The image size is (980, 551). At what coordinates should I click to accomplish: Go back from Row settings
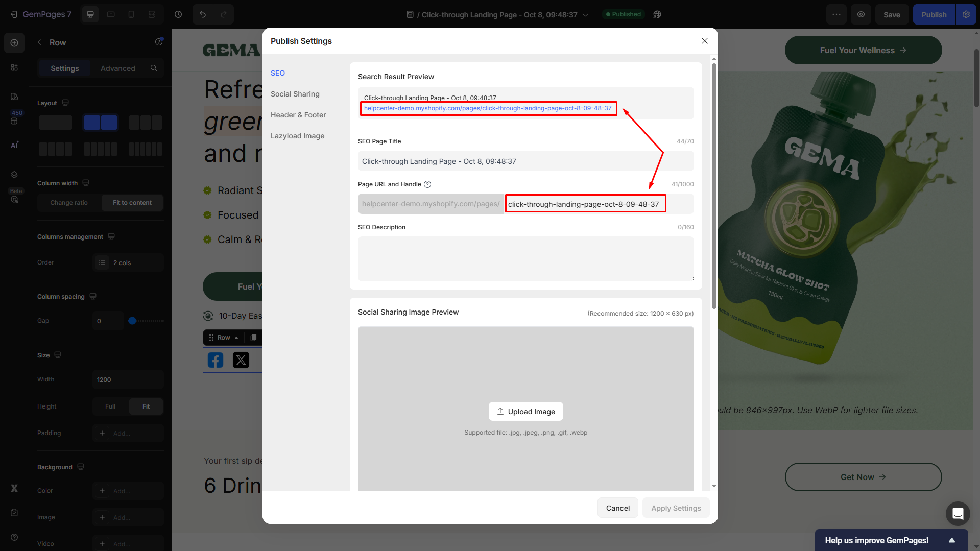tap(40, 42)
